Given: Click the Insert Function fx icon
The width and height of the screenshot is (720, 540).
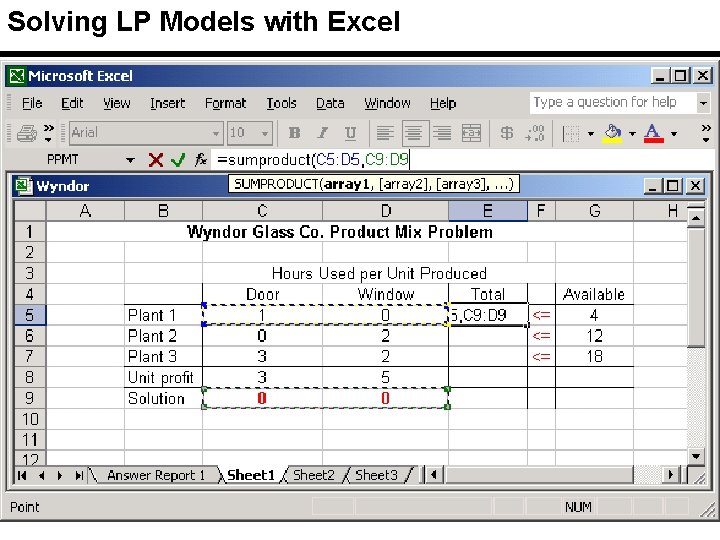Looking at the screenshot, I should pyautogui.click(x=200, y=160).
